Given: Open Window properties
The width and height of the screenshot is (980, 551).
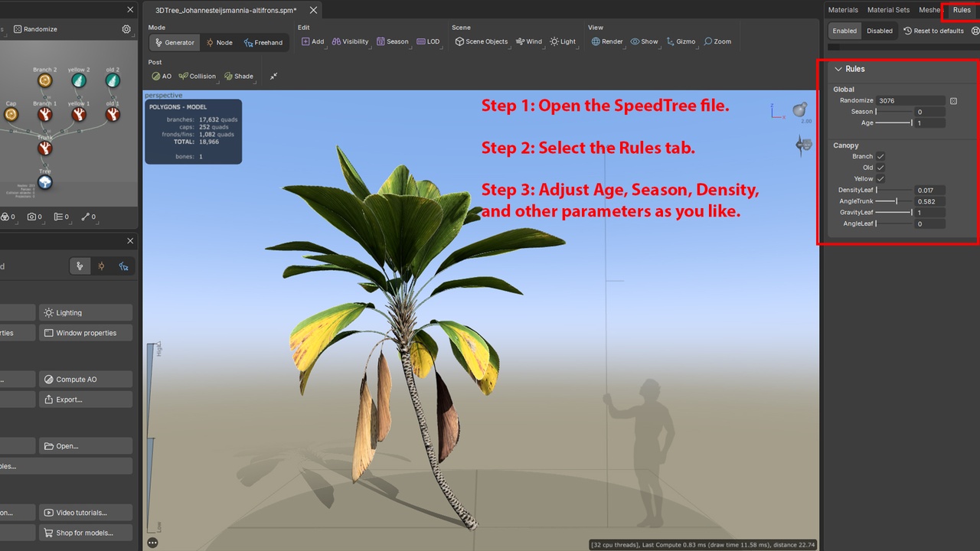Looking at the screenshot, I should [85, 333].
